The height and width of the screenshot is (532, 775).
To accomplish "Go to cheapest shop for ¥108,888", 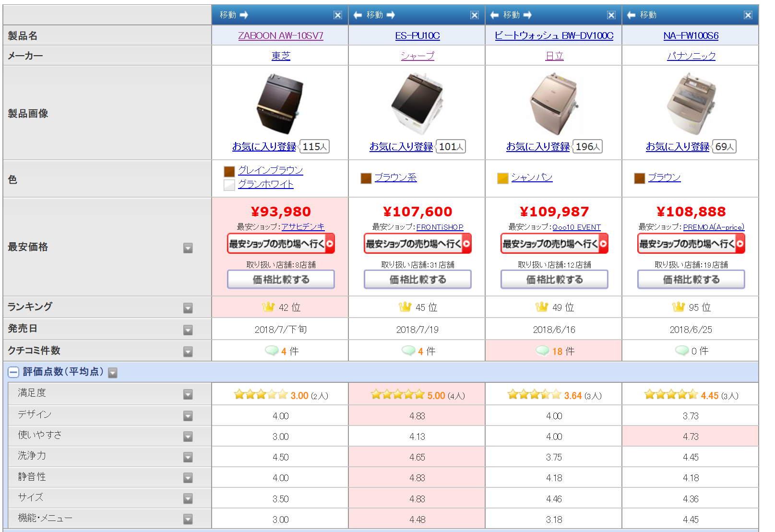I will (691, 244).
